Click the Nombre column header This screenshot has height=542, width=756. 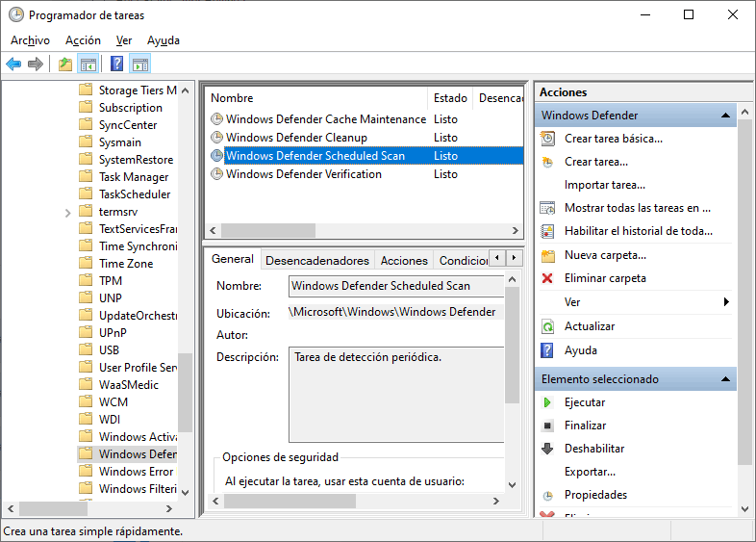(316, 98)
